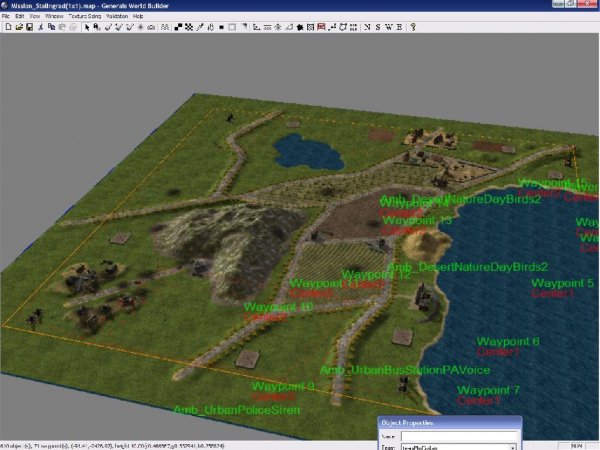The height and width of the screenshot is (450, 600).
Task: Select Waypoint 6 label on the map
Action: click(x=508, y=342)
